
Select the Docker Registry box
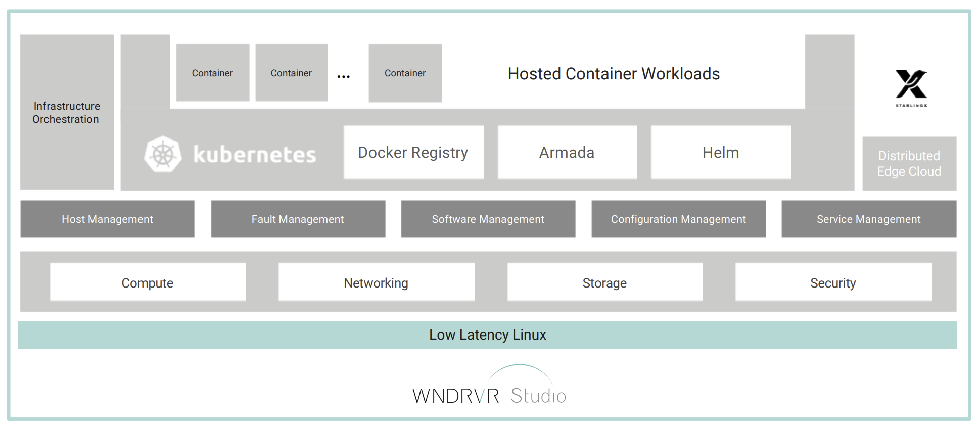413,152
